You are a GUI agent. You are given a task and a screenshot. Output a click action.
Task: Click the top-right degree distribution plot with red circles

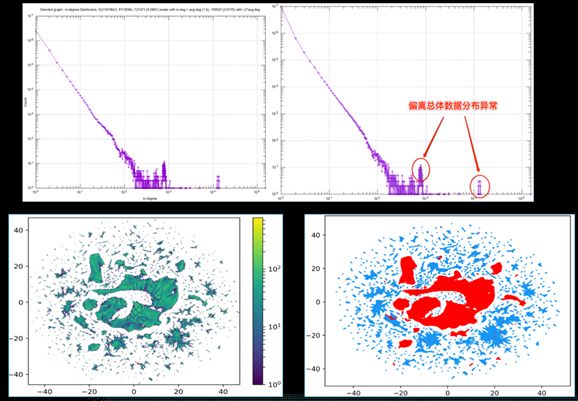[406, 99]
